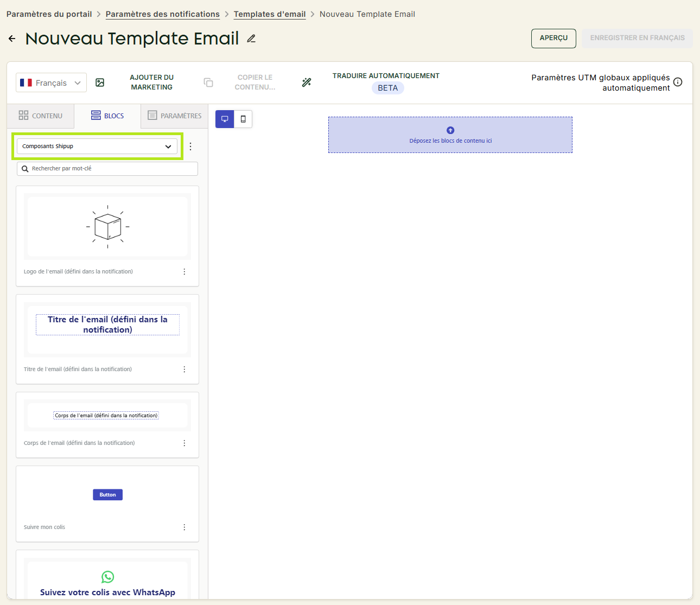Click Paramètres du portail breadcrumb
The height and width of the screenshot is (605, 700).
click(x=49, y=14)
